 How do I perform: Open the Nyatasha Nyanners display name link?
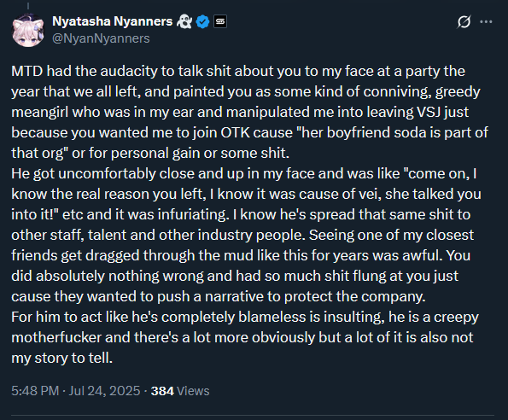113,21
